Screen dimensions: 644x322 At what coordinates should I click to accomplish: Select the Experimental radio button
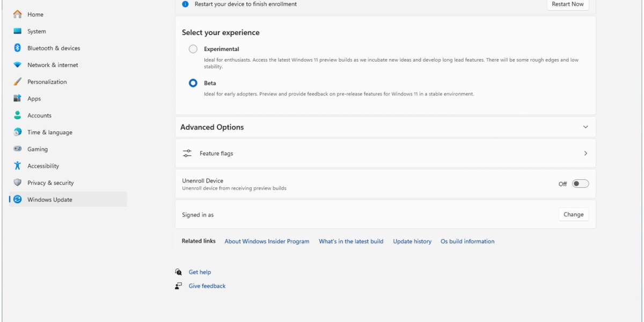pyautogui.click(x=193, y=49)
